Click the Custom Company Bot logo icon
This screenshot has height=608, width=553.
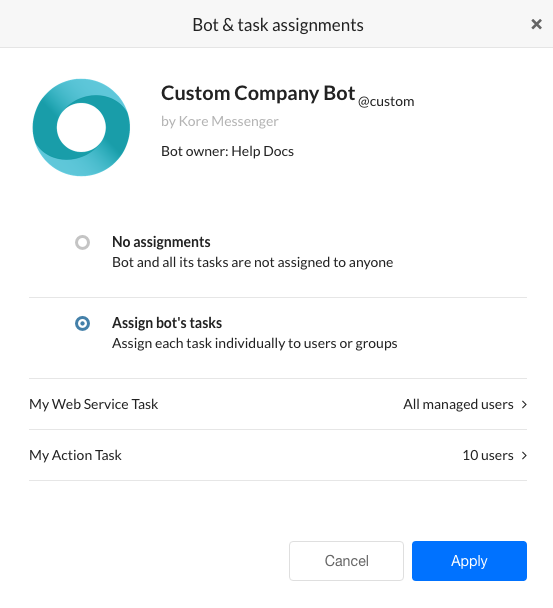pos(81,127)
